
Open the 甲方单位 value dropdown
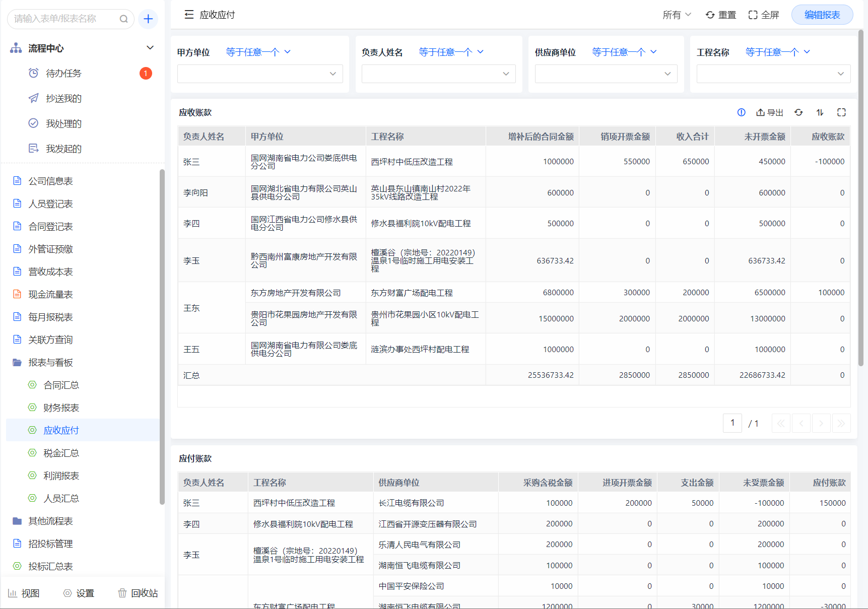[x=260, y=74]
